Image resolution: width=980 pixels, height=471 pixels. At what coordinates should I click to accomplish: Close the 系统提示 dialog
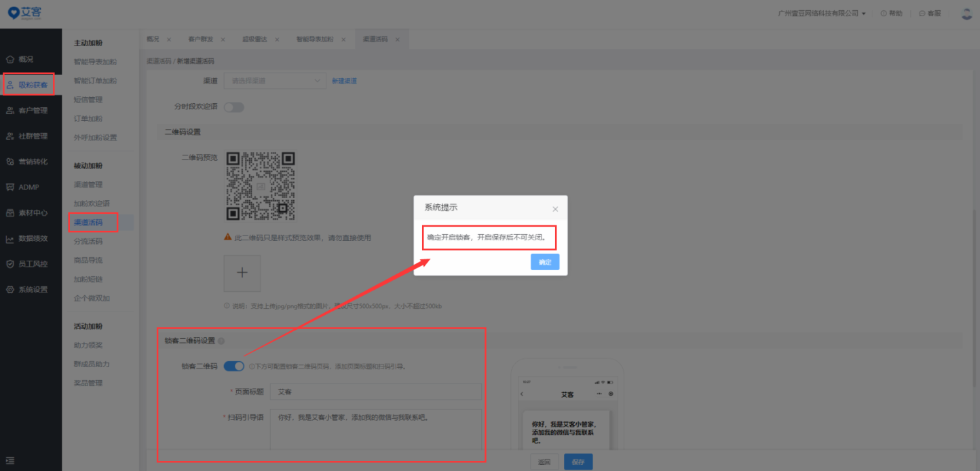(555, 209)
